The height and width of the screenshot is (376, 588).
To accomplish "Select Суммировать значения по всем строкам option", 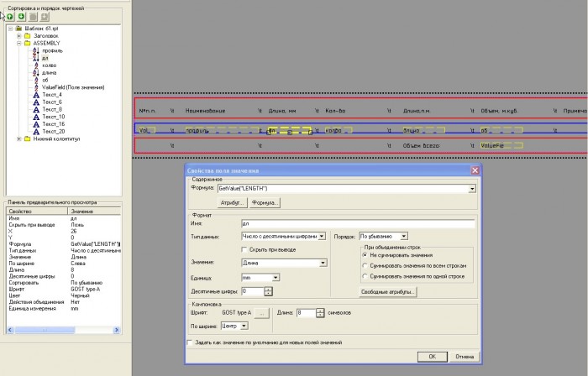I will (365, 265).
